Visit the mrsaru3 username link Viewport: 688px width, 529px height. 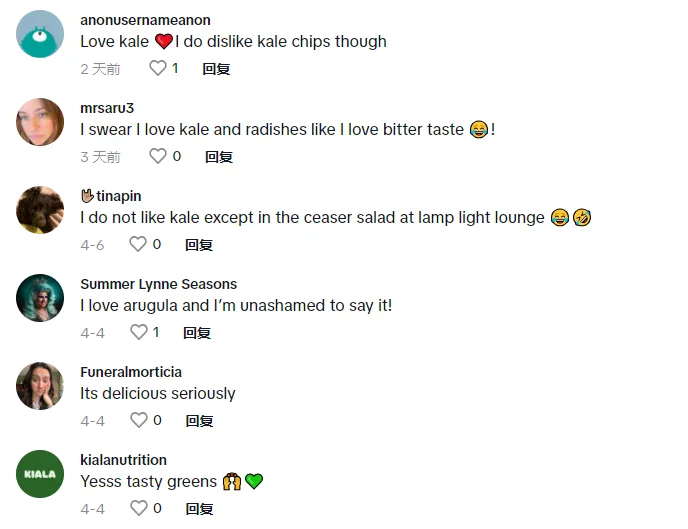point(107,108)
